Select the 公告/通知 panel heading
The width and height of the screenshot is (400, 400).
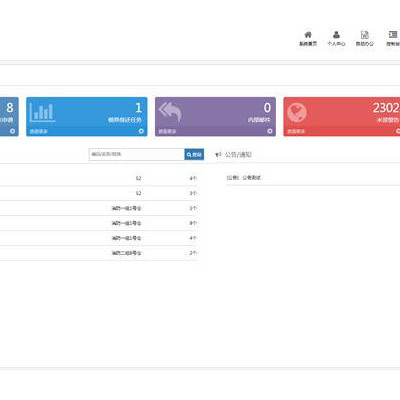238,155
